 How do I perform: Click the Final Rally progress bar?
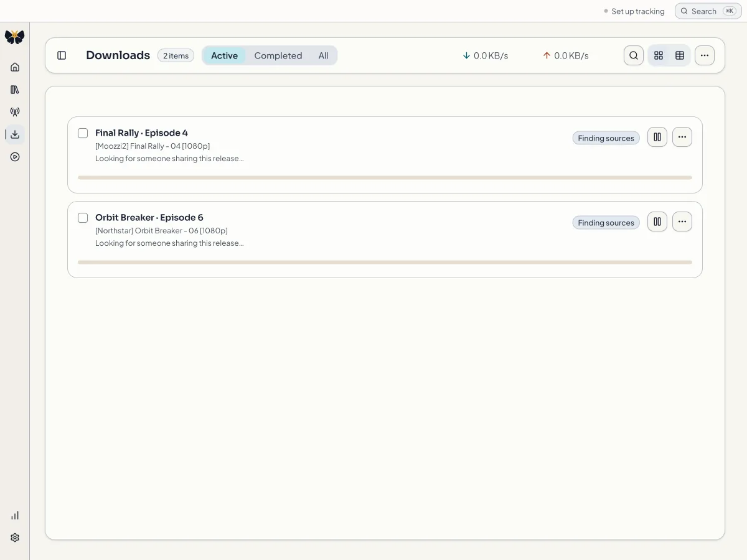[x=385, y=177]
